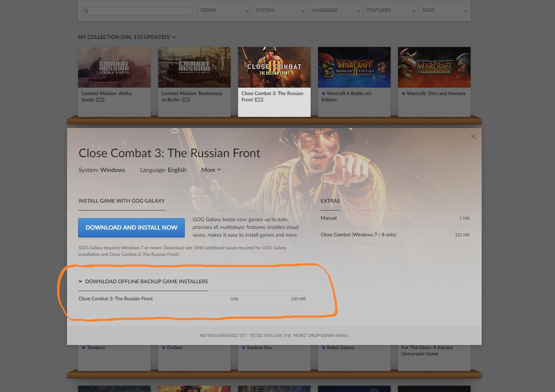Click the Extras section heading
This screenshot has height=392, width=555.
coord(330,201)
